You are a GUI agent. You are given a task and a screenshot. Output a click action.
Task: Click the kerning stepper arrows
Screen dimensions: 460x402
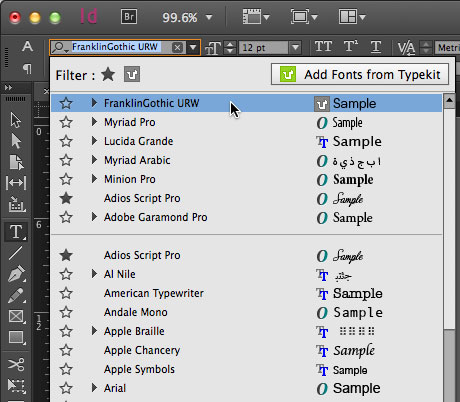click(x=426, y=47)
